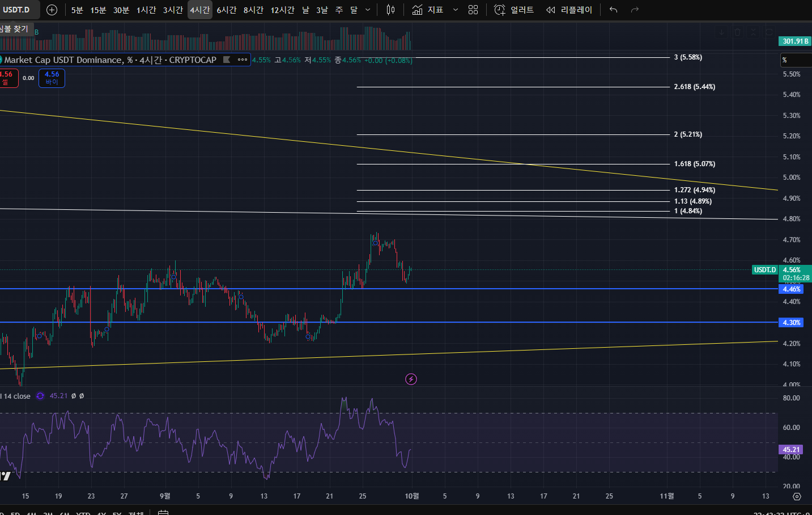
Task: Switch to the 1시간 timeframe
Action: (x=146, y=10)
